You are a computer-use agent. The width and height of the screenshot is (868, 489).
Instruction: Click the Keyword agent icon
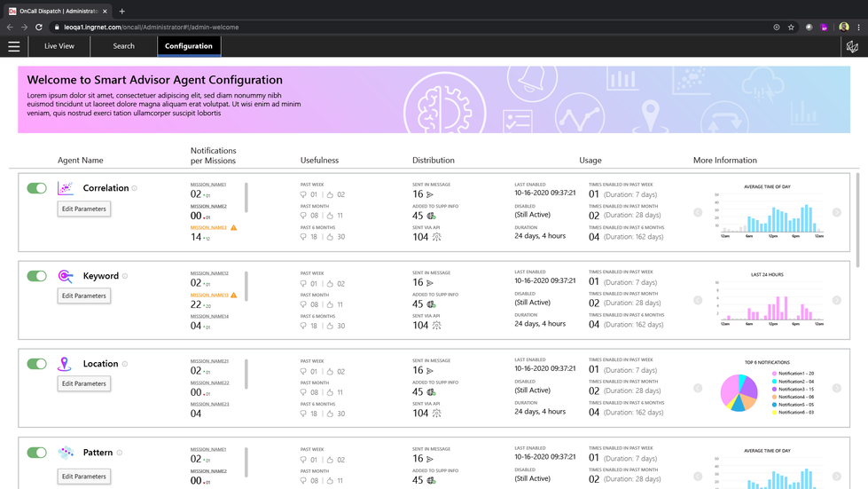click(x=66, y=276)
